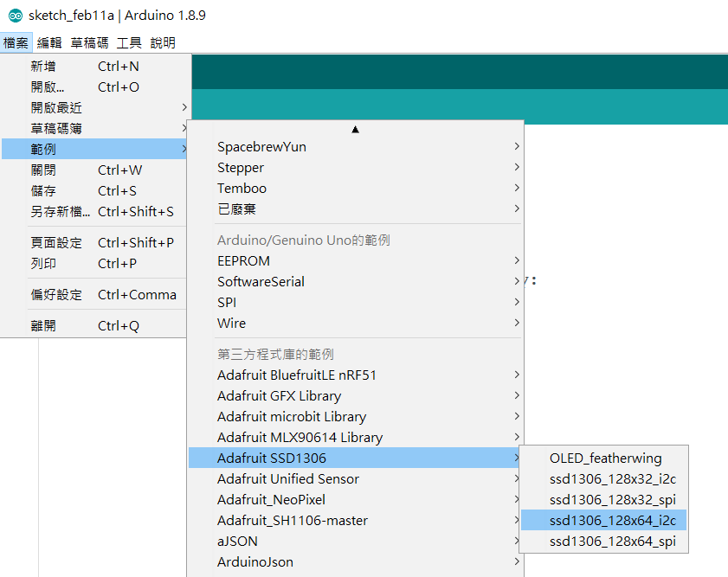Image resolution: width=728 pixels, height=577 pixels.
Task: Expand 已廢棄 retired examples
Action: click(356, 209)
